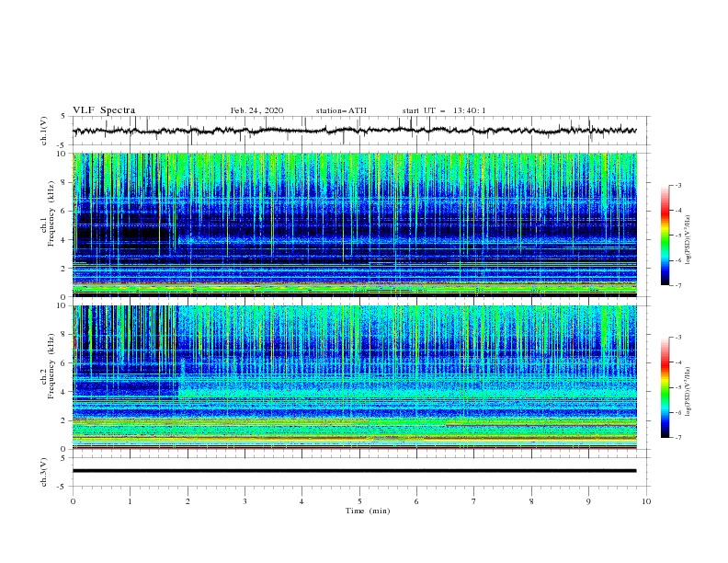Click the "VLF Spectra" plot title
The height and width of the screenshot is (563, 728).
pos(104,110)
